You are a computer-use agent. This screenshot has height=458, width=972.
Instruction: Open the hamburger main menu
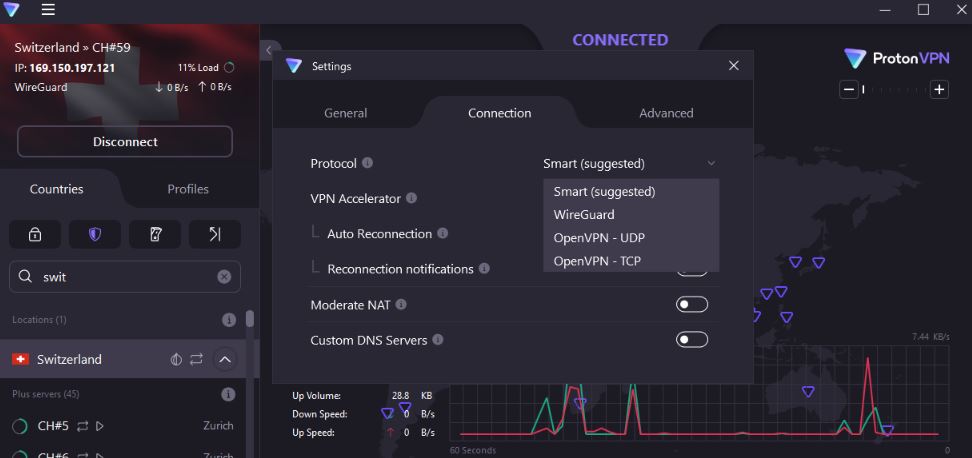48,10
